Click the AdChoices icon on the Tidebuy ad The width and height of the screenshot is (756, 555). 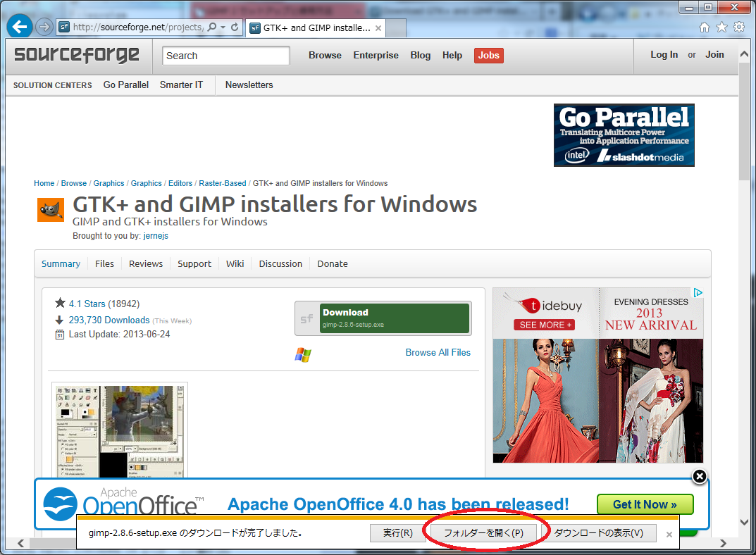click(x=698, y=293)
